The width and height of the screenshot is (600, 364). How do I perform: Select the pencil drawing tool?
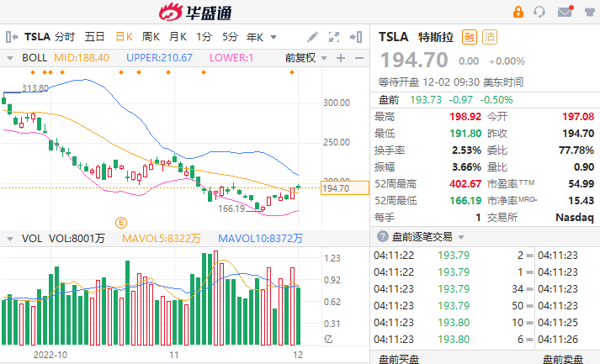click(x=313, y=37)
